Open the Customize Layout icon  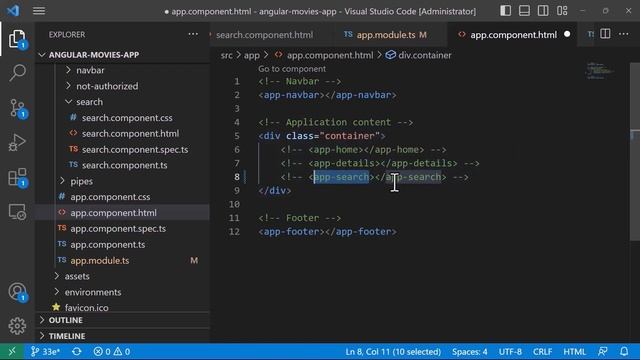(x=562, y=11)
